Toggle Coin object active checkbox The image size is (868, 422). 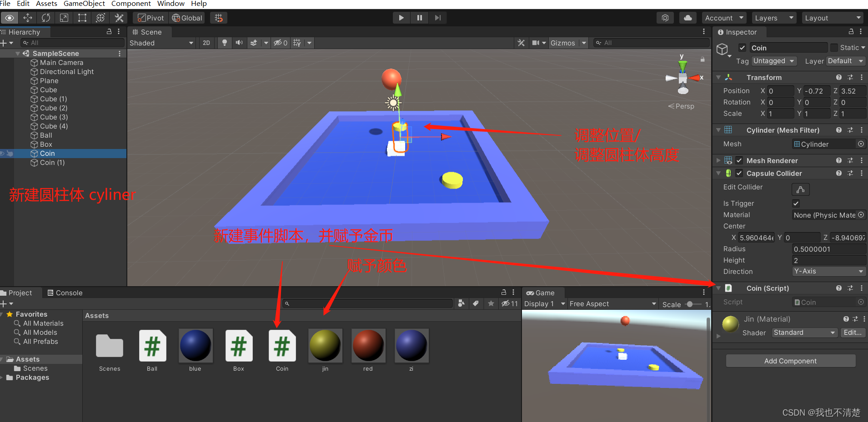coord(742,48)
